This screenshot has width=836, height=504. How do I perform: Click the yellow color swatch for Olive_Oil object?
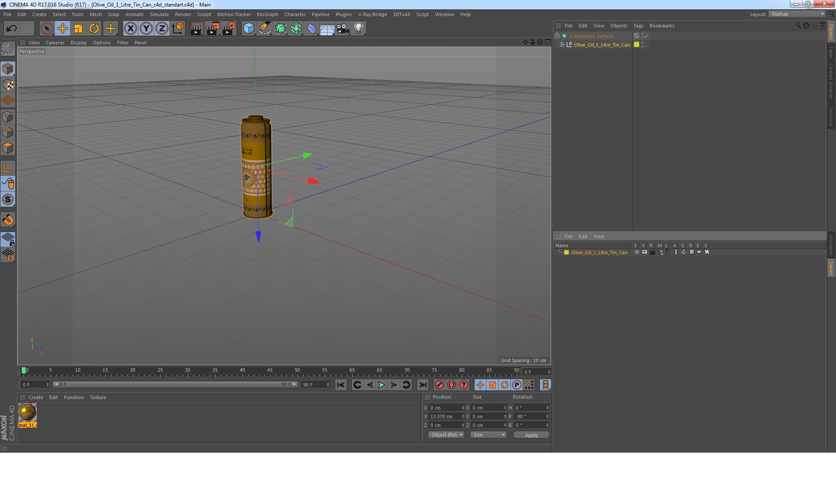(x=636, y=45)
